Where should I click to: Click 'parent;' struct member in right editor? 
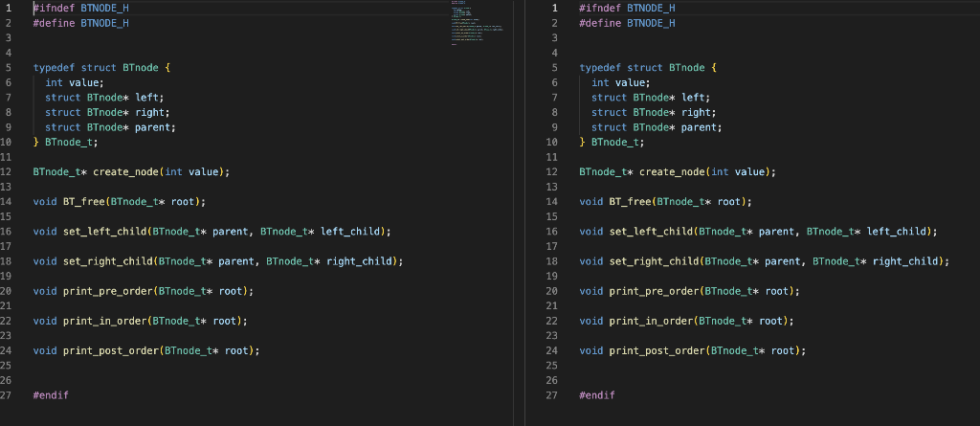[702, 127]
